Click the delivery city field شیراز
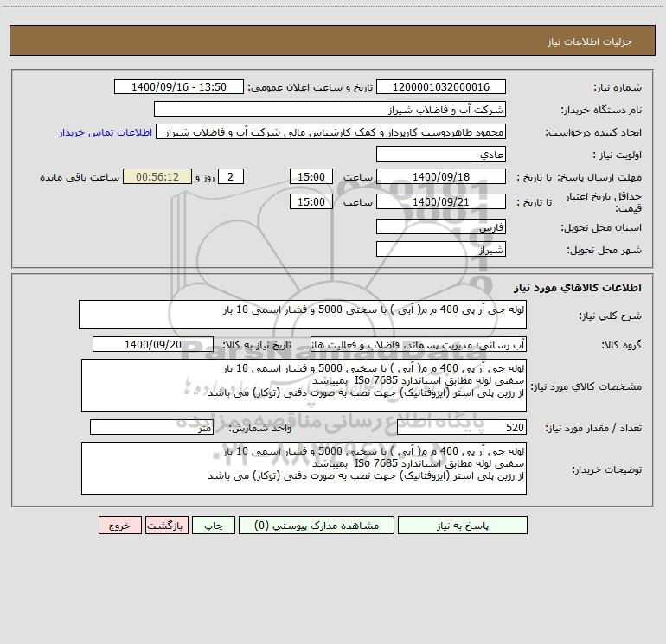 pyautogui.click(x=441, y=249)
